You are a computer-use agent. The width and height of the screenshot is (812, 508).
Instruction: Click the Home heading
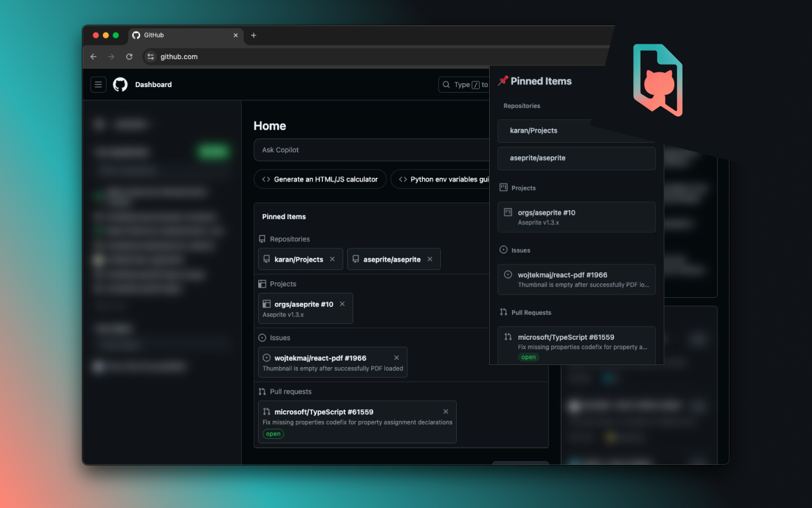click(x=270, y=126)
